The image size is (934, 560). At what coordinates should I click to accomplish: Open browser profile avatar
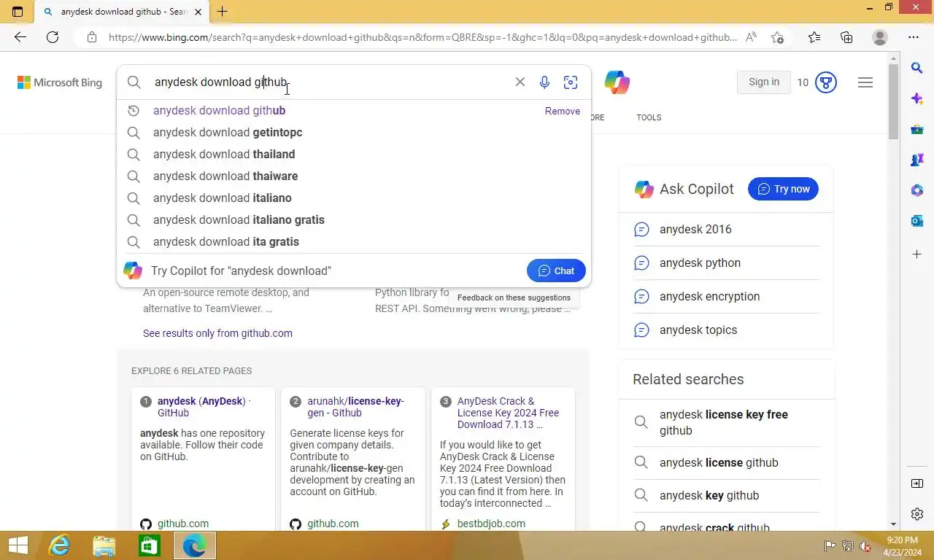880,37
